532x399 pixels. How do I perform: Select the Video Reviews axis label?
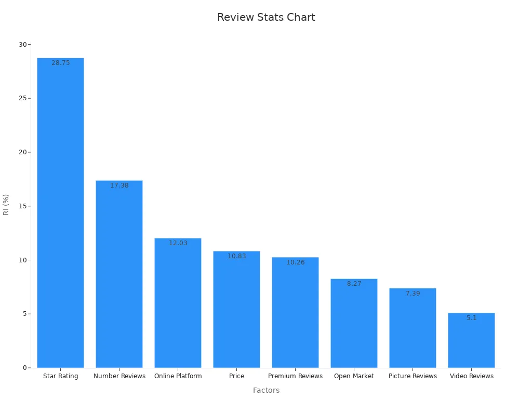(x=471, y=376)
